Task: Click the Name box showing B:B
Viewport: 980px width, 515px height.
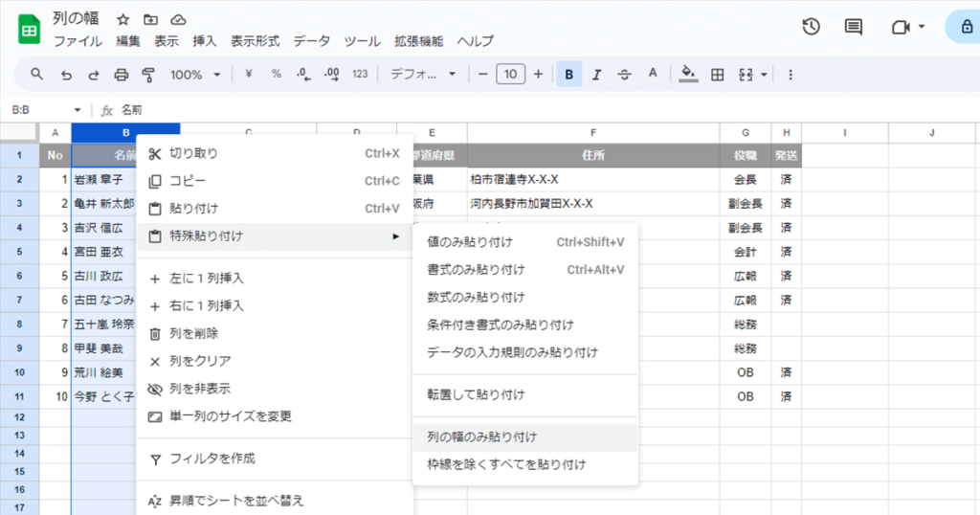Action: click(x=45, y=110)
